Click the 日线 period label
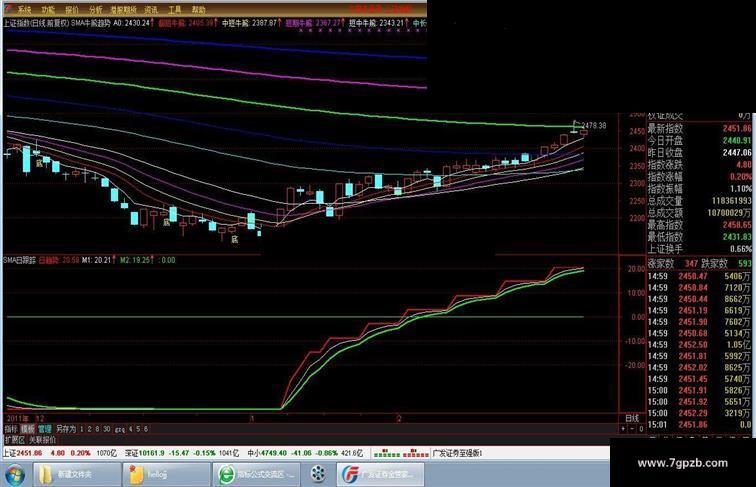This screenshot has height=487, width=756. point(632,418)
